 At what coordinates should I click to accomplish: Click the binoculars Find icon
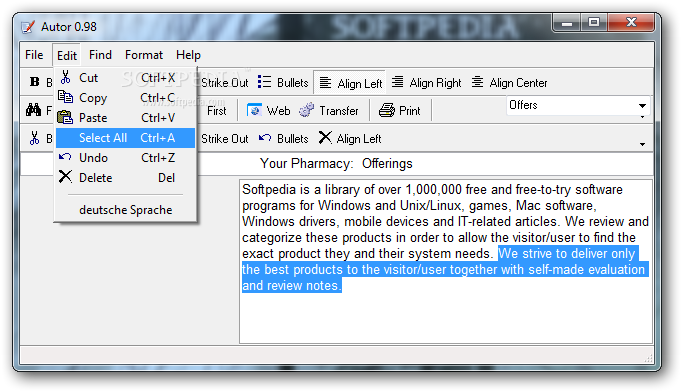tap(33, 110)
